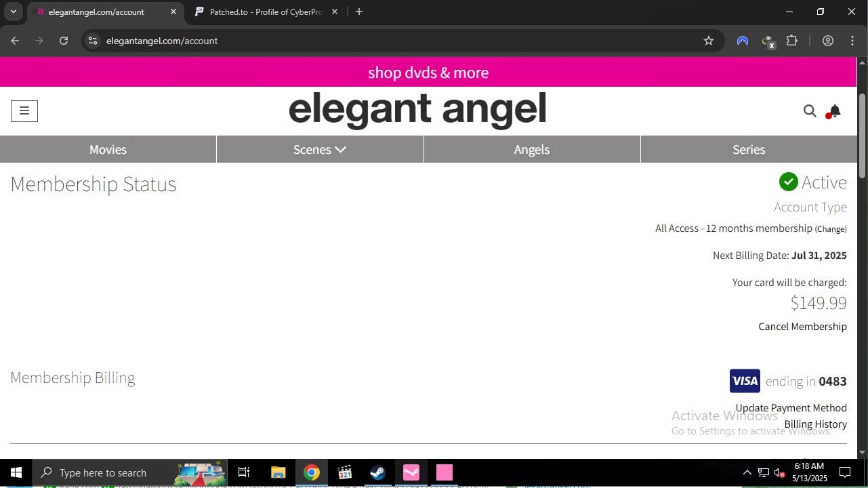Open the clock showing 6:18 AM

click(810, 472)
